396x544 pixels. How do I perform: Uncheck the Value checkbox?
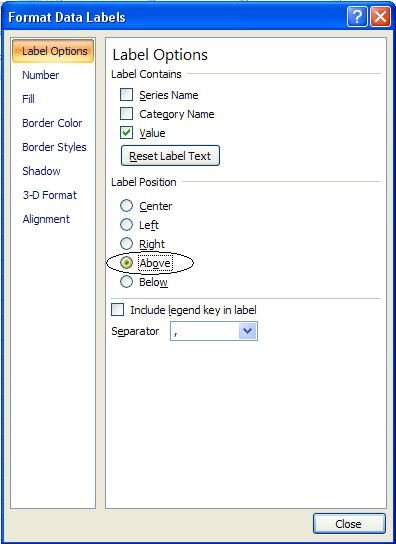tap(126, 133)
